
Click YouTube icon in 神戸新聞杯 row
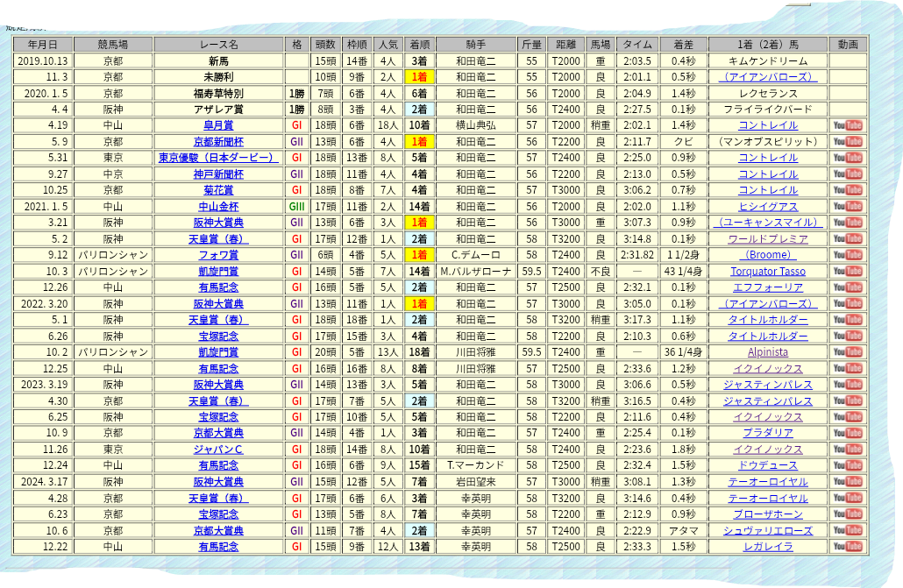point(847,174)
